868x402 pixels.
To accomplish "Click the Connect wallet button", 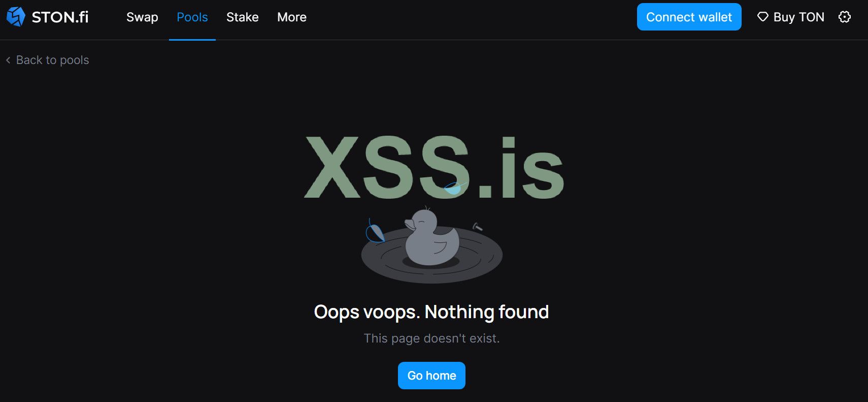I will pos(689,17).
